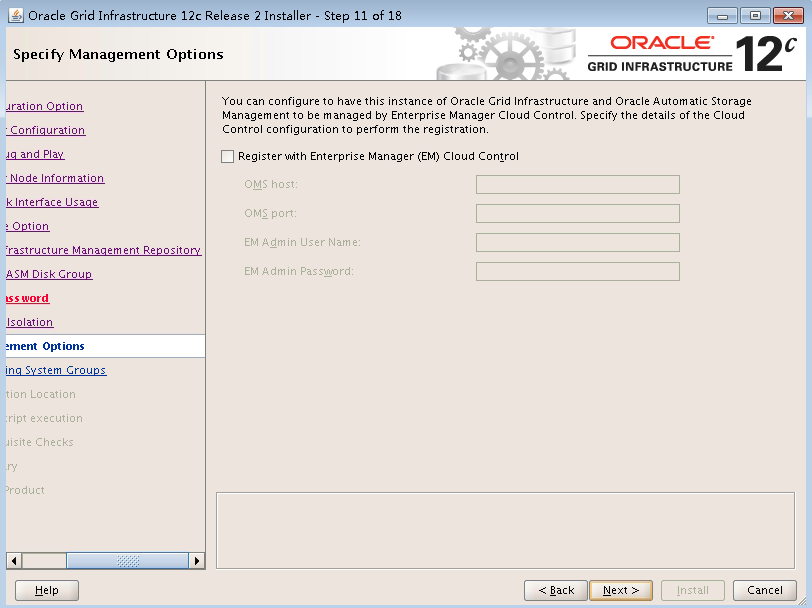
Task: Maximize the installer window
Action: pyautogui.click(x=755, y=16)
